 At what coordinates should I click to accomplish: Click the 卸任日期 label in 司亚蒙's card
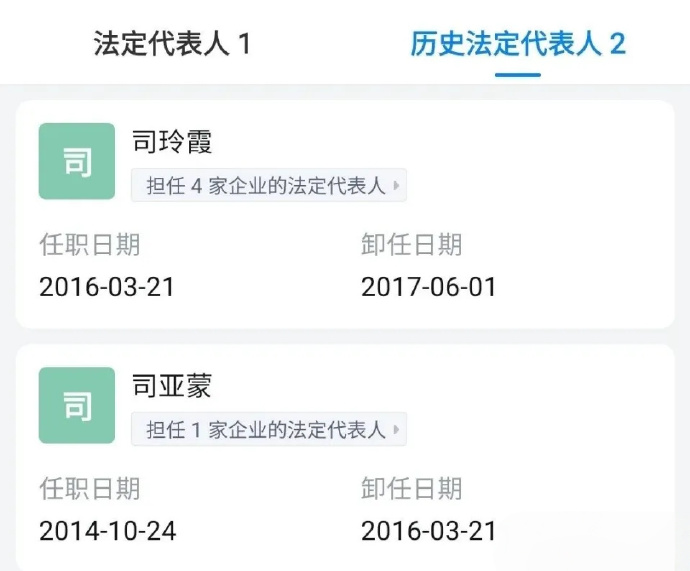[411, 488]
